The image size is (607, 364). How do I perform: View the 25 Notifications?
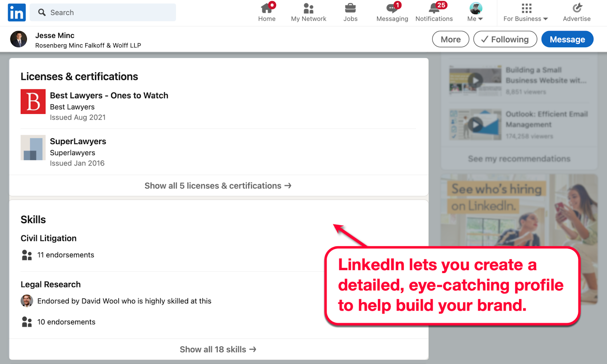[x=434, y=13]
